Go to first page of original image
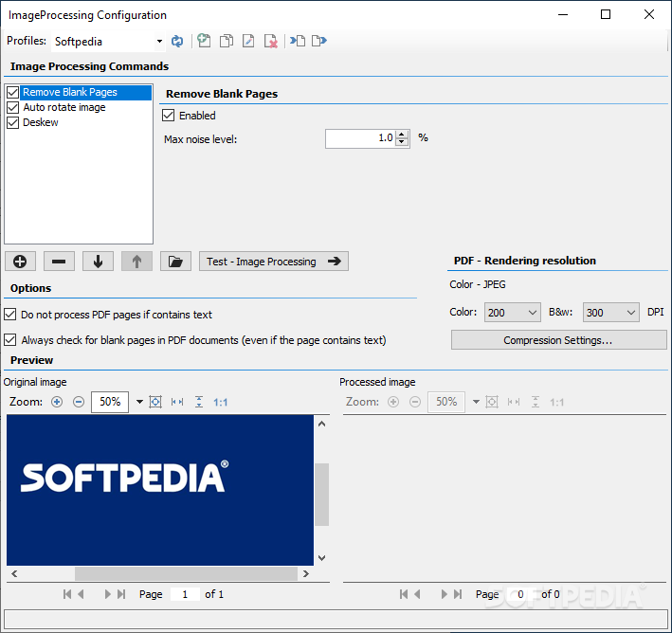The width and height of the screenshot is (672, 633). [x=67, y=594]
